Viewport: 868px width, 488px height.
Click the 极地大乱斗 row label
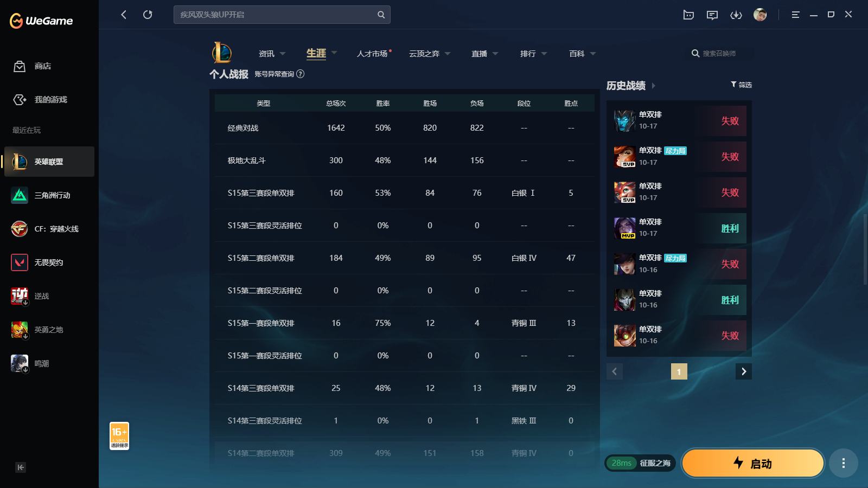246,160
